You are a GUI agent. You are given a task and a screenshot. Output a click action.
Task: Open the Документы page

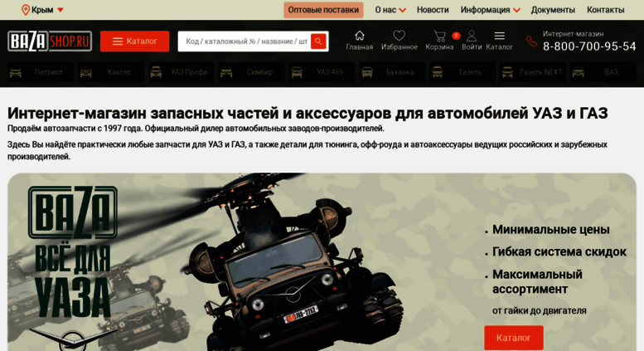[553, 10]
